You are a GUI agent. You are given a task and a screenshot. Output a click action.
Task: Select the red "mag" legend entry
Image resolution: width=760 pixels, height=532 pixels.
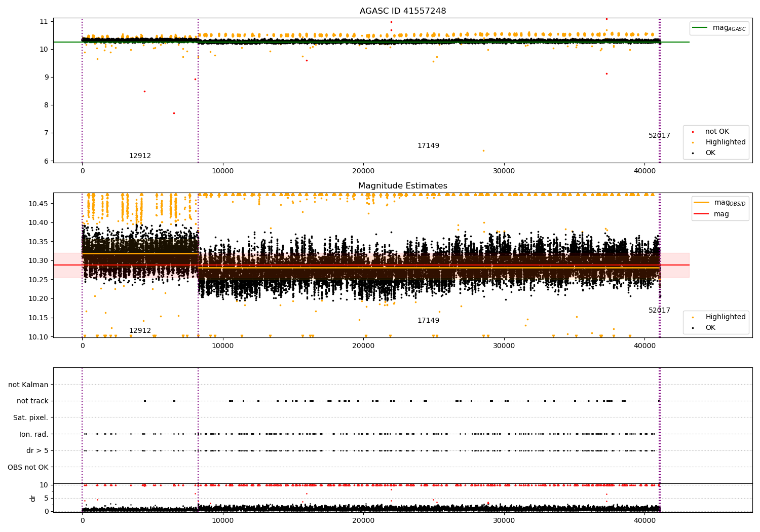pos(721,214)
